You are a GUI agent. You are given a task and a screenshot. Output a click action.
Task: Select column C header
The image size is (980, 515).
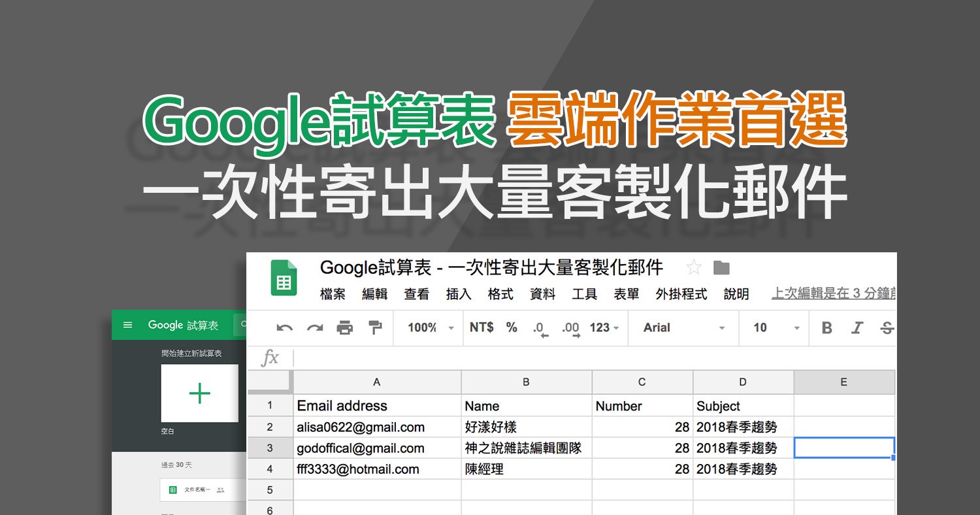point(642,382)
